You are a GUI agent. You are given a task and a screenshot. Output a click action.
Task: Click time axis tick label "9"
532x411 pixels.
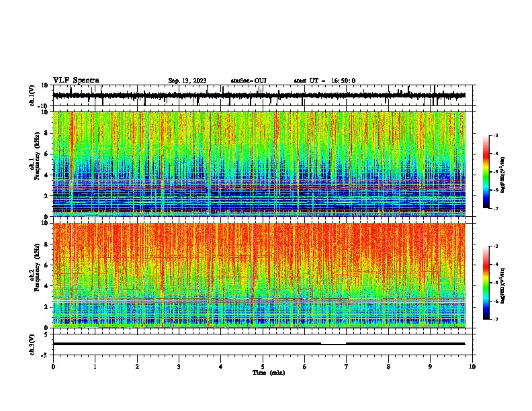click(x=430, y=367)
